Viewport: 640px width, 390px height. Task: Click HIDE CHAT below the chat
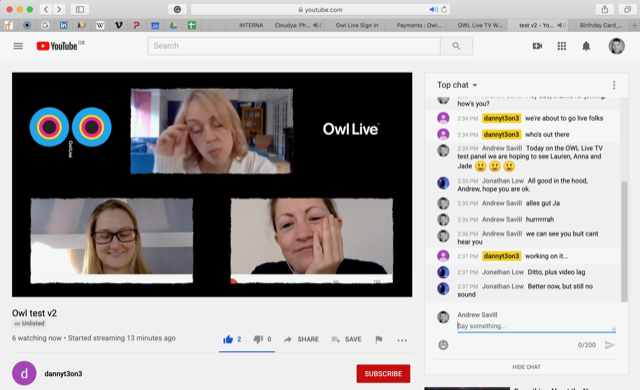[x=527, y=367]
